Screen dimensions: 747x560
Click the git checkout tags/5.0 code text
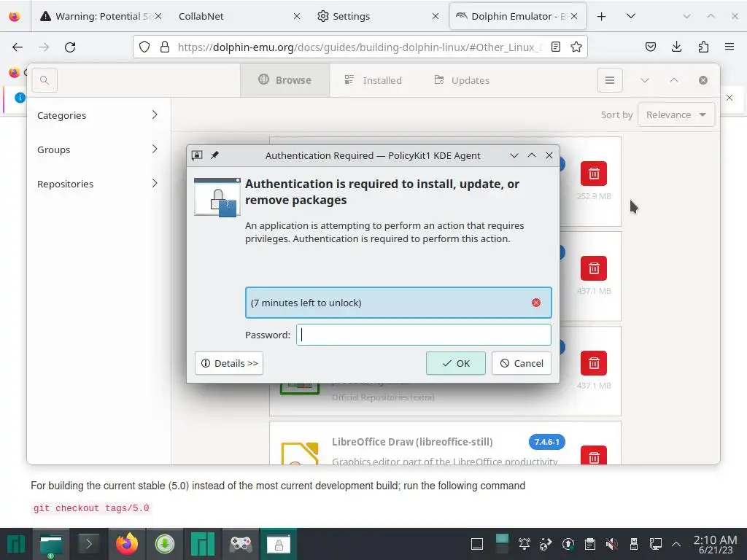click(91, 508)
